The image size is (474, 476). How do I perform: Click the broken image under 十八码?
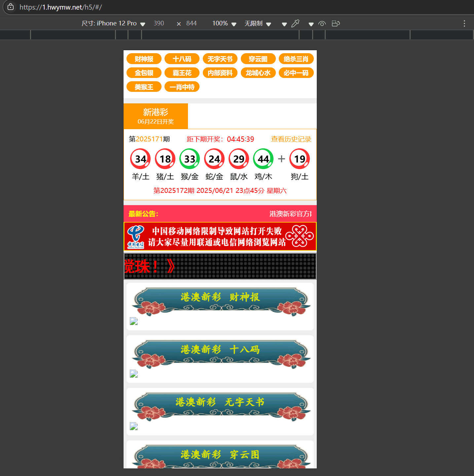[134, 374]
